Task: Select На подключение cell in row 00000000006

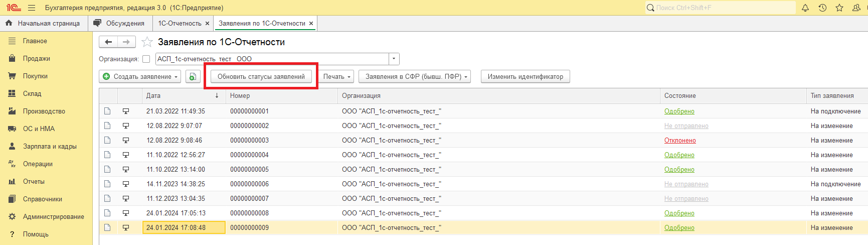Action: coord(837,184)
